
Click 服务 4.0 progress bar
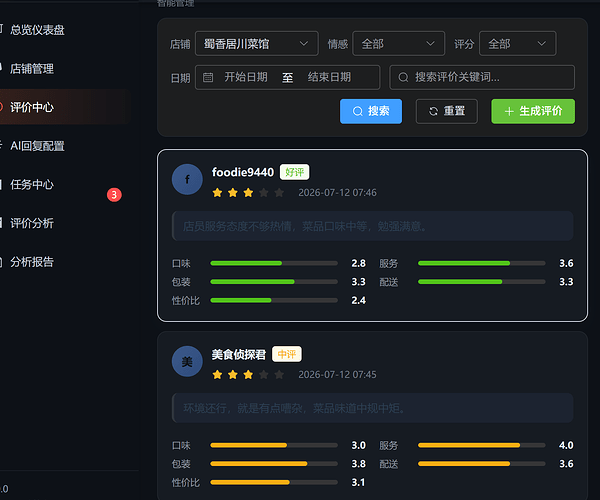(482, 445)
